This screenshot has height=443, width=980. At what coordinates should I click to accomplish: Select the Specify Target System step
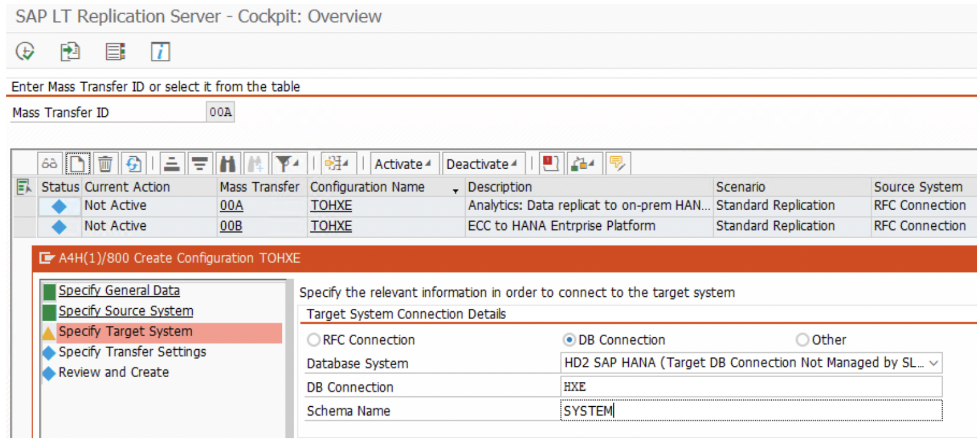tap(125, 331)
